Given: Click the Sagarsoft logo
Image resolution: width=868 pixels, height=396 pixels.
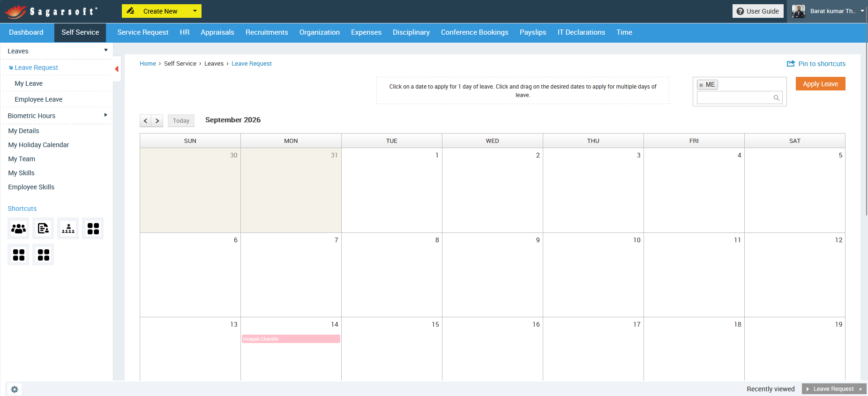Looking at the screenshot, I should (x=51, y=11).
